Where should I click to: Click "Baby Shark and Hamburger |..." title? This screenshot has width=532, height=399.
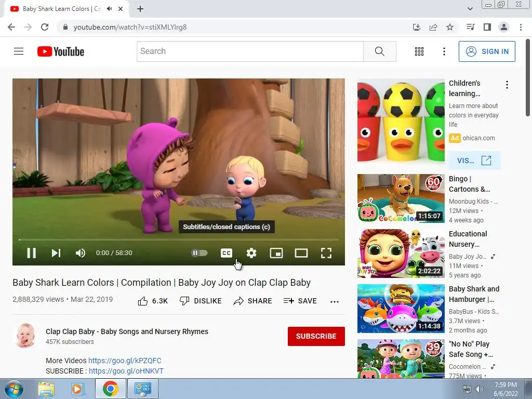pyautogui.click(x=474, y=294)
